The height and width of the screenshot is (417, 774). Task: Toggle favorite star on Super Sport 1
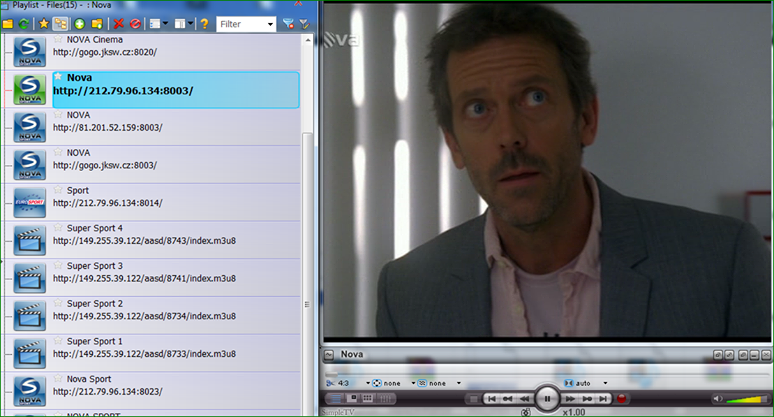click(58, 341)
